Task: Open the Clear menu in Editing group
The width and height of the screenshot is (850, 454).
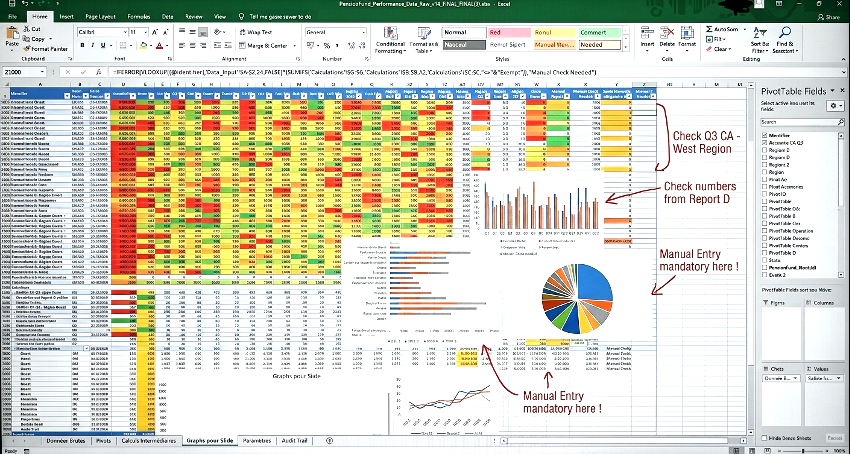Action: [719, 49]
